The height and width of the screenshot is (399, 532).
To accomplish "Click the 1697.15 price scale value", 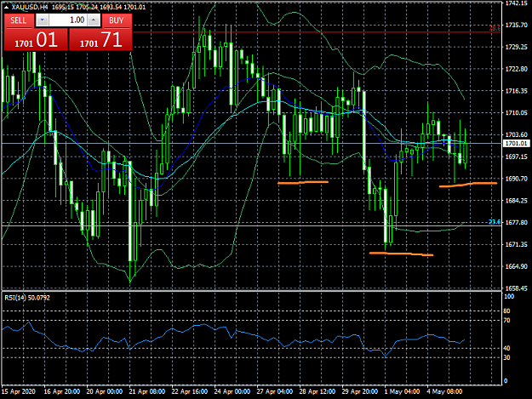I will (x=516, y=157).
